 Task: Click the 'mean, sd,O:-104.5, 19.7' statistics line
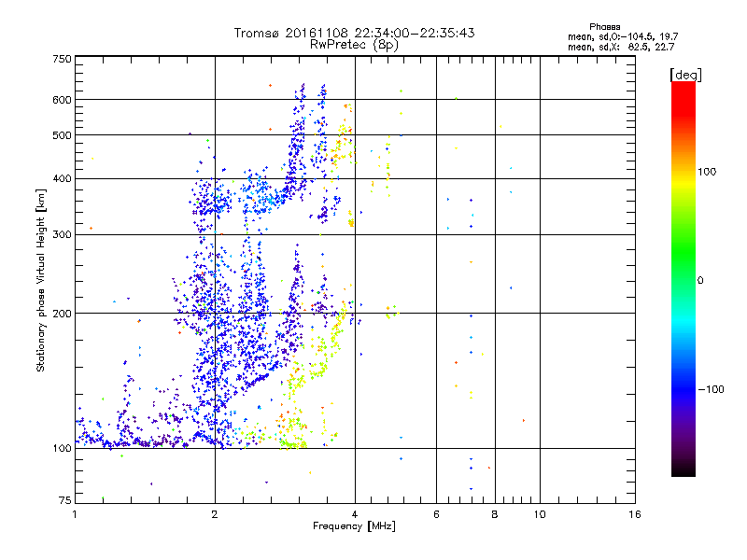point(623,36)
